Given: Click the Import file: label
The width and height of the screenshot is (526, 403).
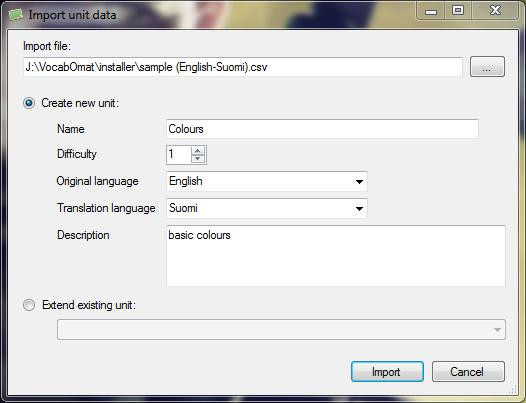Looking at the screenshot, I should [47, 46].
